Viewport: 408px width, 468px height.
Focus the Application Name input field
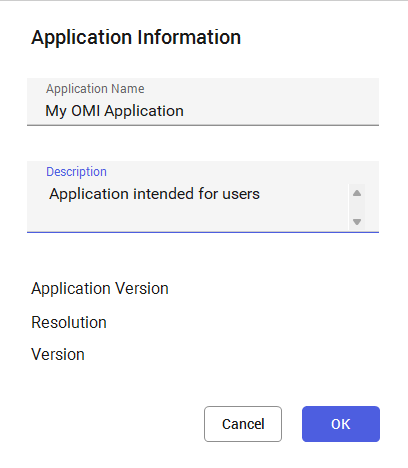tap(203, 102)
